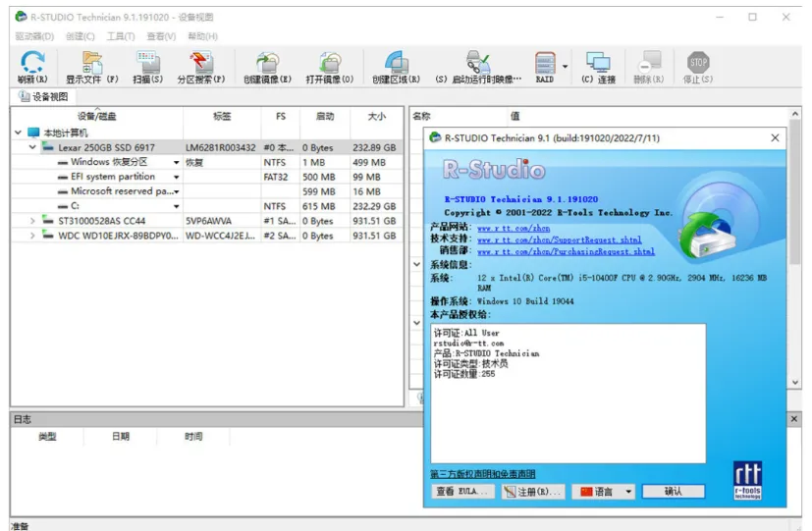Open the Help (帮助) menu
Image resolution: width=812 pixels, height=531 pixels.
[x=202, y=36]
